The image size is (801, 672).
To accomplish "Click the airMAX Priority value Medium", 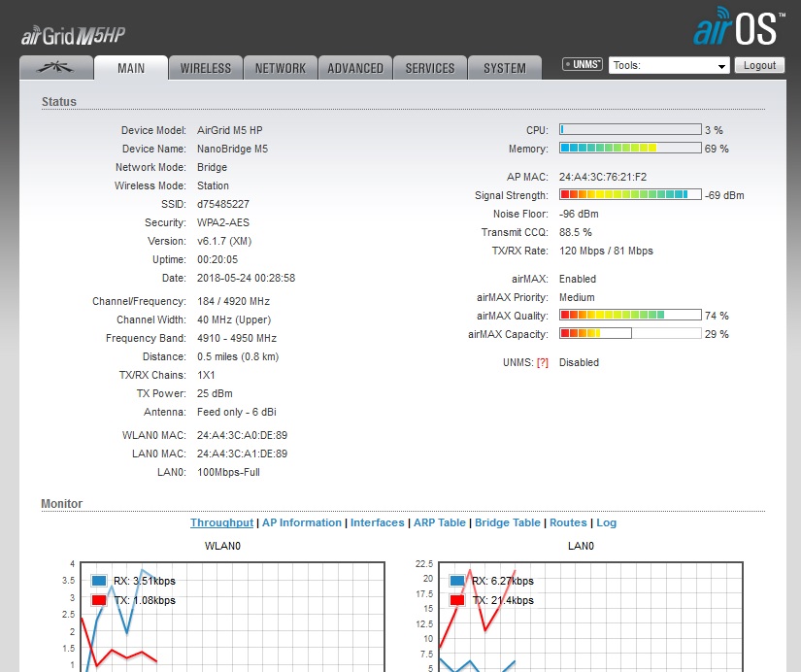I will (577, 297).
